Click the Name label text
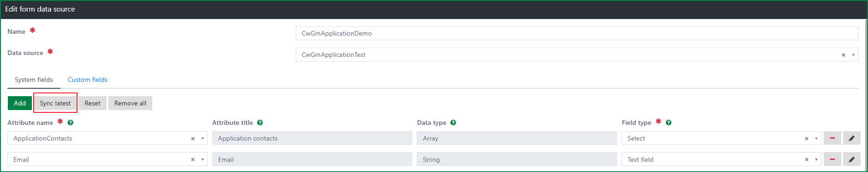The height and width of the screenshot is (172, 868). (x=17, y=31)
